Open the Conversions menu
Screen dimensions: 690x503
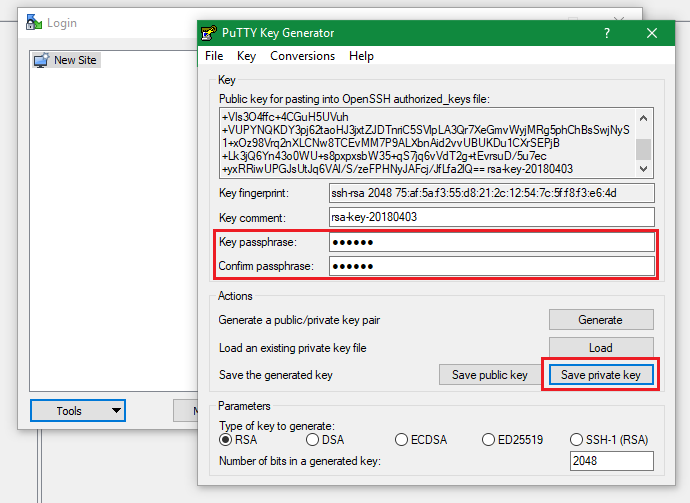[302, 56]
